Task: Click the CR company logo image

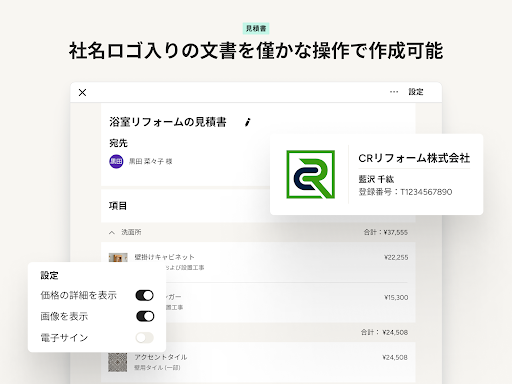Action: [311, 174]
